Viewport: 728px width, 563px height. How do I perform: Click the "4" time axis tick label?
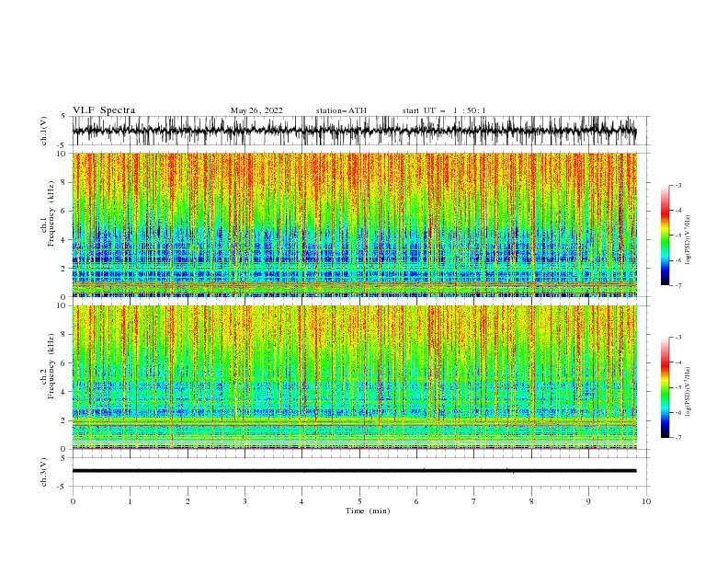point(301,501)
